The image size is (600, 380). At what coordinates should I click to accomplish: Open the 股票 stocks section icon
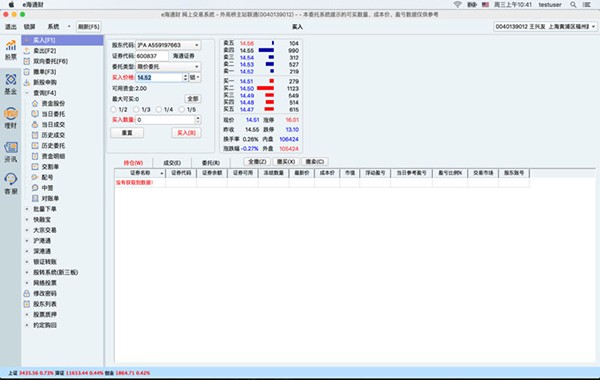(x=11, y=50)
